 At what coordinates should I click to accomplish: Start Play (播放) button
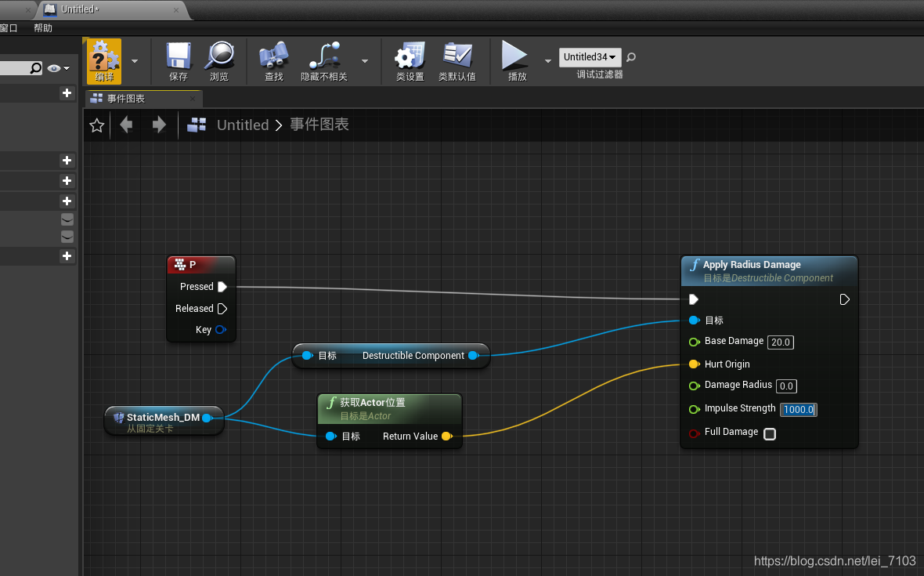click(x=515, y=61)
